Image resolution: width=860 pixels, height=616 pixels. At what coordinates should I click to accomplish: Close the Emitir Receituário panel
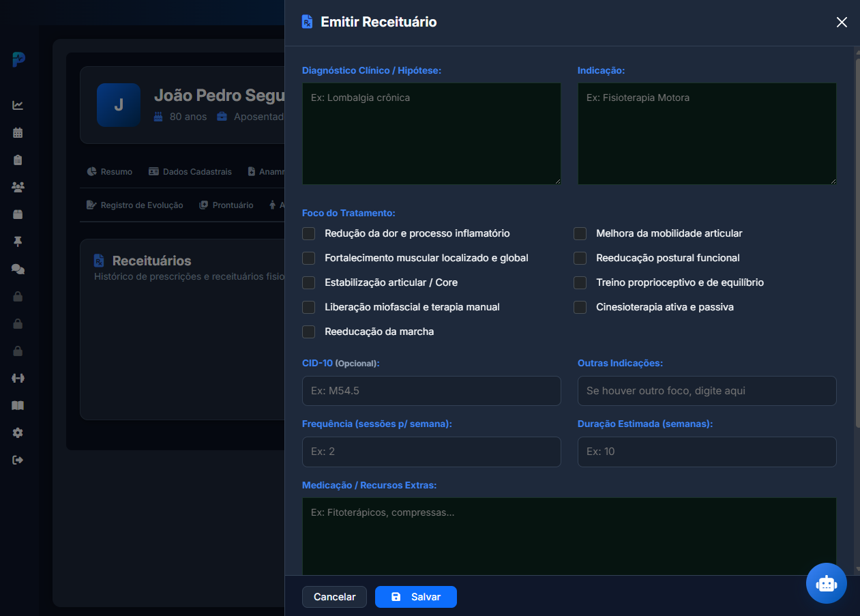(842, 22)
